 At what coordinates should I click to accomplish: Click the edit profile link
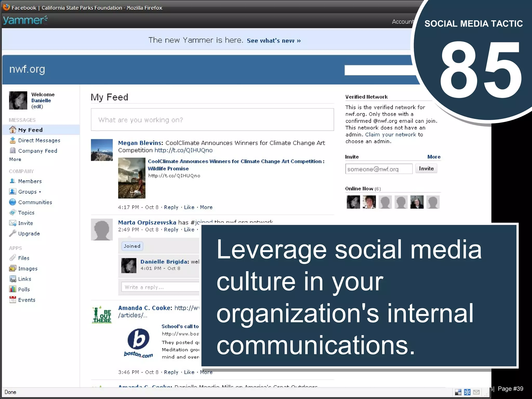[x=37, y=107]
